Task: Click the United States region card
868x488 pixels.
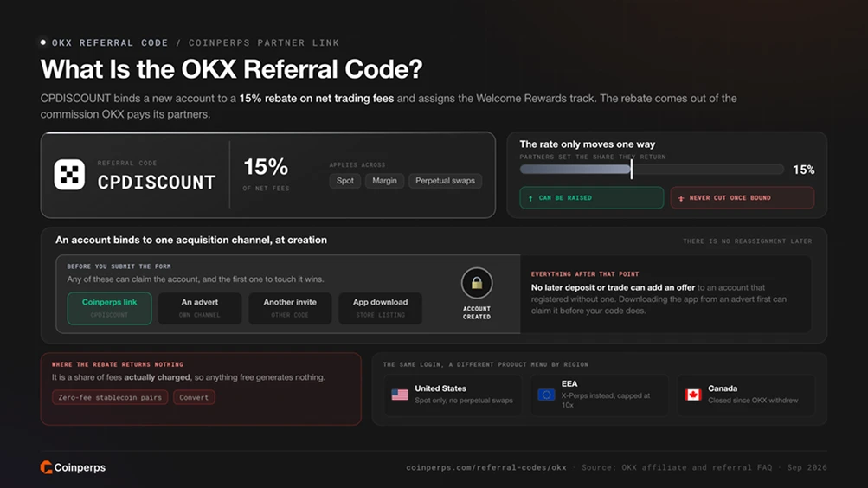Action: pos(453,395)
